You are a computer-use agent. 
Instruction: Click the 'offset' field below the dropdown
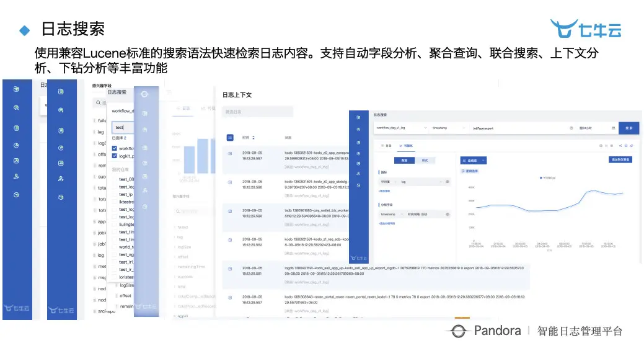(125, 296)
